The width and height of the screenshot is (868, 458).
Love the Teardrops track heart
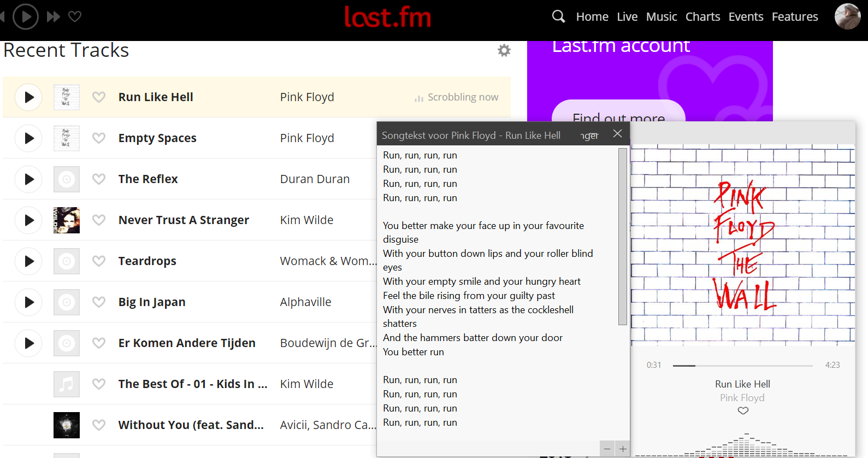pyautogui.click(x=99, y=261)
